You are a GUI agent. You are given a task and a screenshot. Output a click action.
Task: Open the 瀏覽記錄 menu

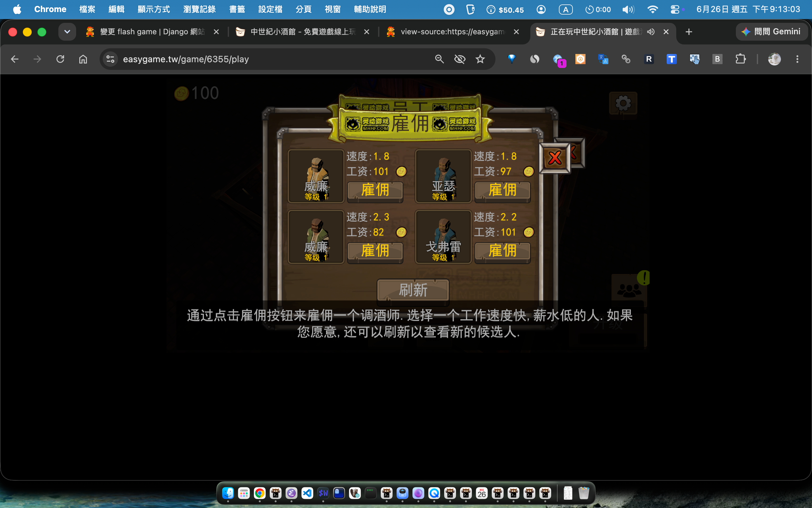pos(199,10)
